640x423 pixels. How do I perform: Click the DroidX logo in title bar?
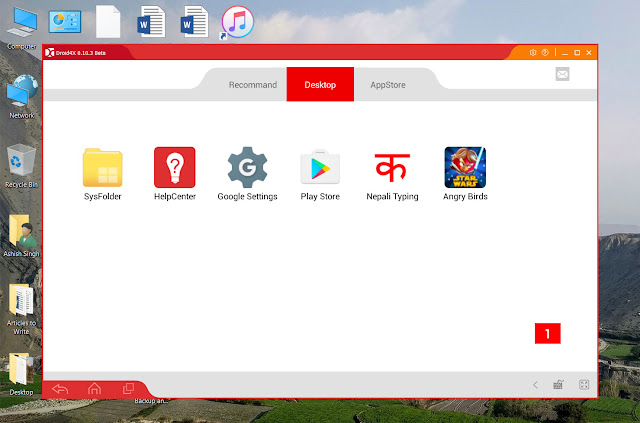click(x=50, y=53)
